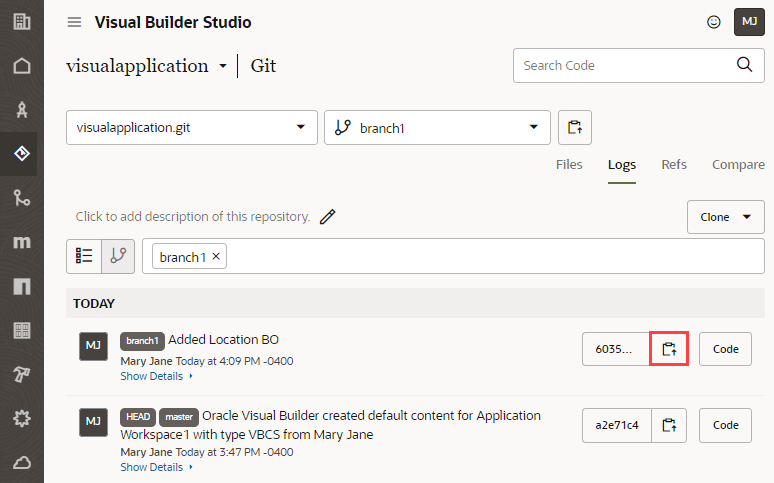Click the branch1 label on commit
Image resolution: width=774 pixels, height=483 pixels.
point(142,341)
